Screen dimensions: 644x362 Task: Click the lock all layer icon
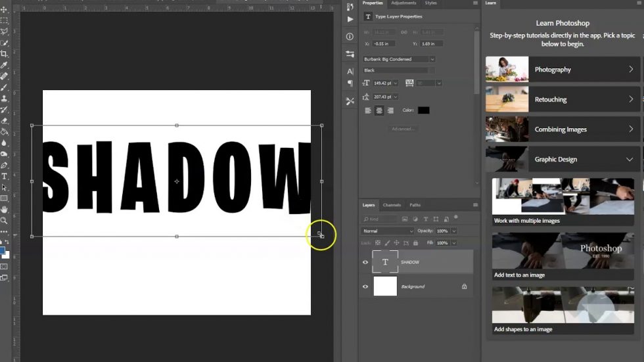[x=415, y=243]
